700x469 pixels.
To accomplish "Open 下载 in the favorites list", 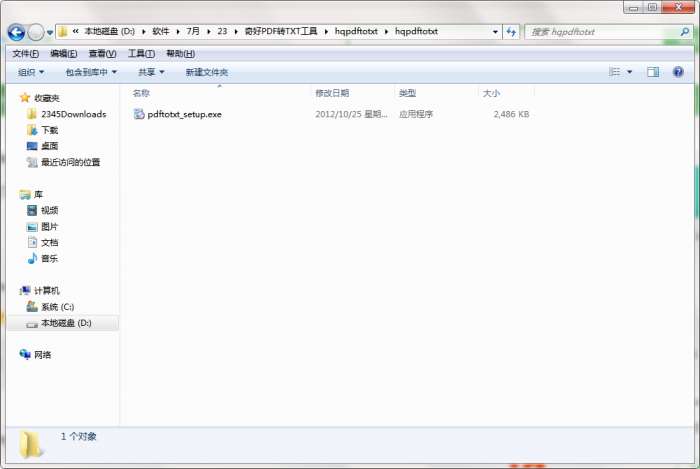I will 50,130.
